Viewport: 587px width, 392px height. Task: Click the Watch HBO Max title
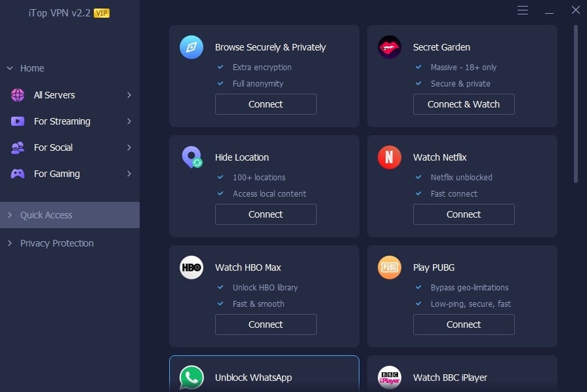point(248,268)
